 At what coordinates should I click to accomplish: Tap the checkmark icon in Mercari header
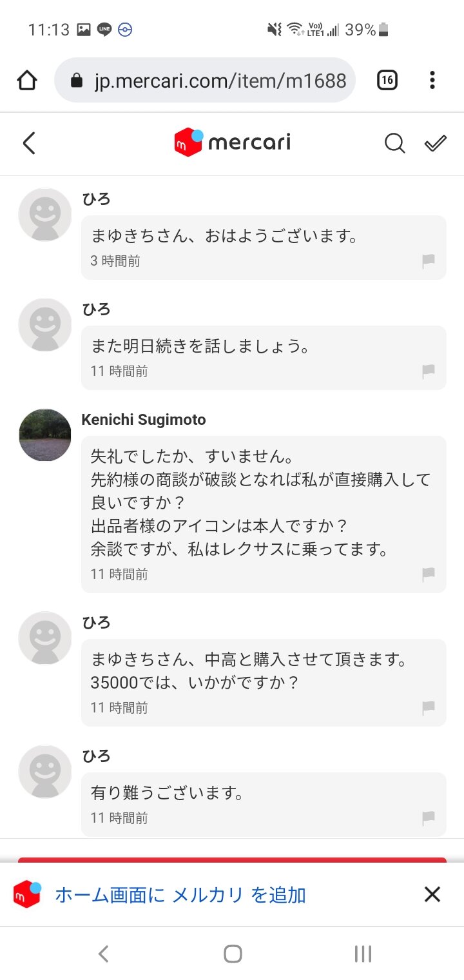[x=436, y=143]
